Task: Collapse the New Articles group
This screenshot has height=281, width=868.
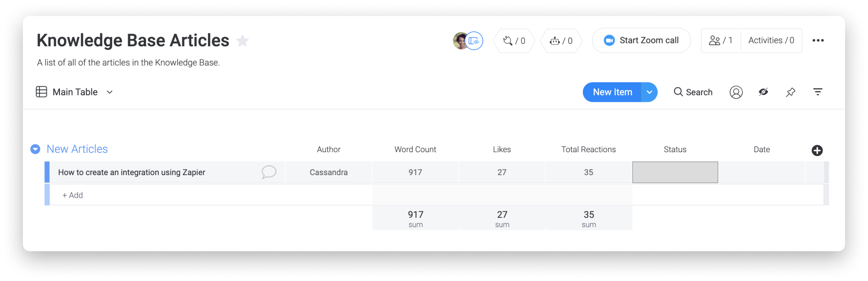Action: coord(35,149)
